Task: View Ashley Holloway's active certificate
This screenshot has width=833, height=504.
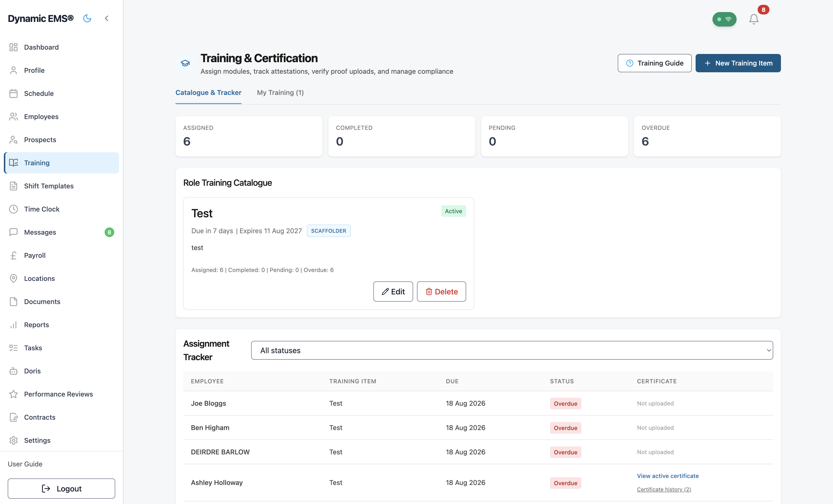Action: click(668, 476)
